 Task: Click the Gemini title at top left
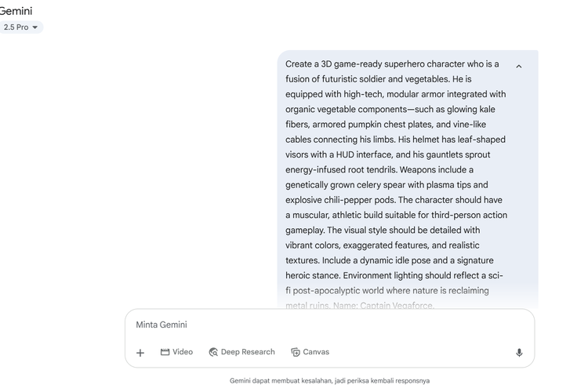pyautogui.click(x=16, y=11)
